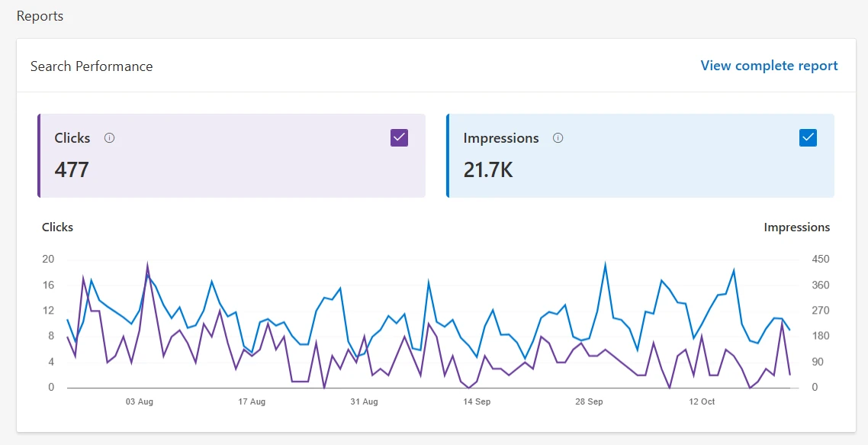
Task: Click the 450 value on the impressions axis
Action: coord(820,260)
